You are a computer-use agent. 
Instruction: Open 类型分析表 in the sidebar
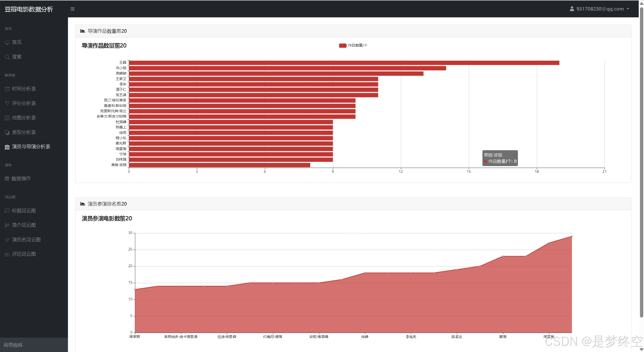click(24, 132)
